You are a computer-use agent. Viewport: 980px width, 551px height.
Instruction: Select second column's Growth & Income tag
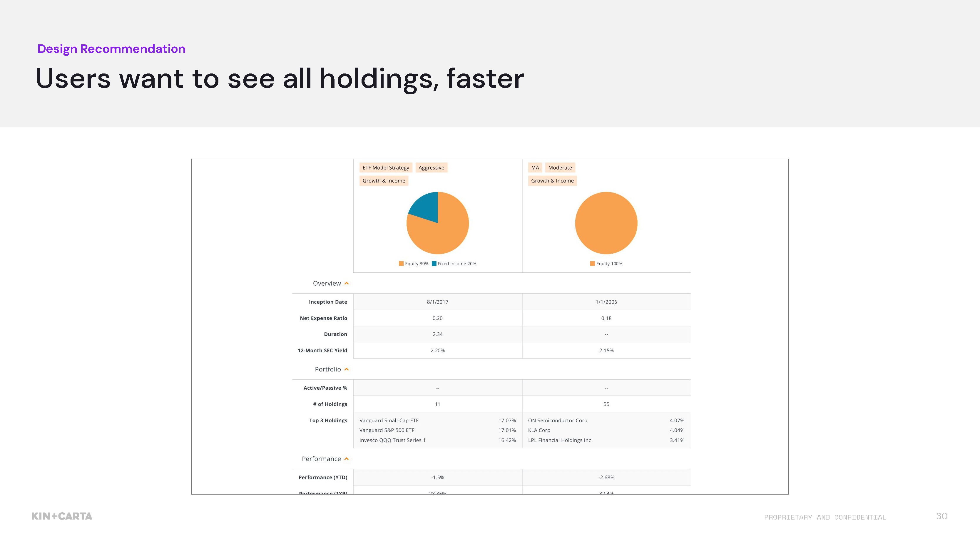coord(552,181)
